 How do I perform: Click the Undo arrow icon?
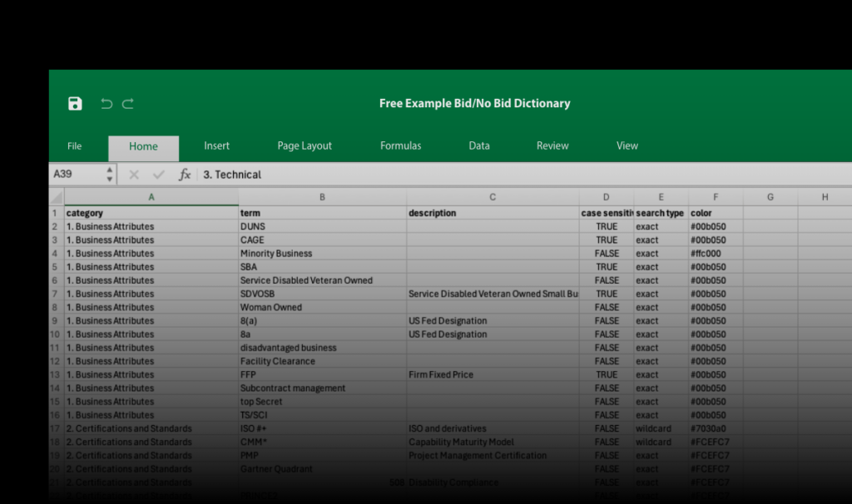pyautogui.click(x=106, y=103)
